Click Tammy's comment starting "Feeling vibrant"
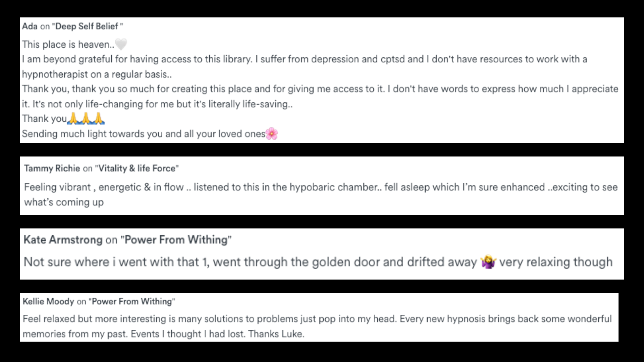 tap(321, 194)
